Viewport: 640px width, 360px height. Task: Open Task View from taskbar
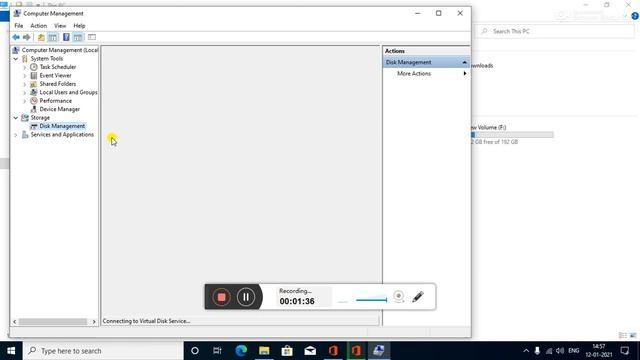pyautogui.click(x=217, y=351)
